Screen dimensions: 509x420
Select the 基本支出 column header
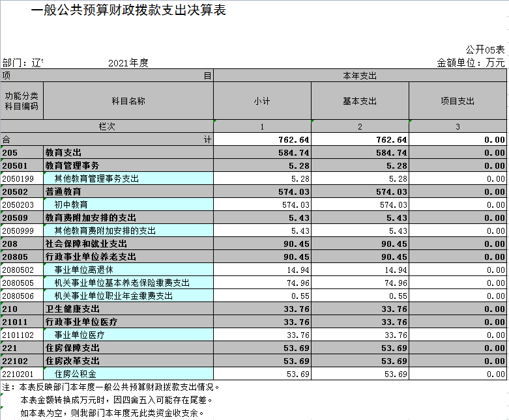point(360,101)
